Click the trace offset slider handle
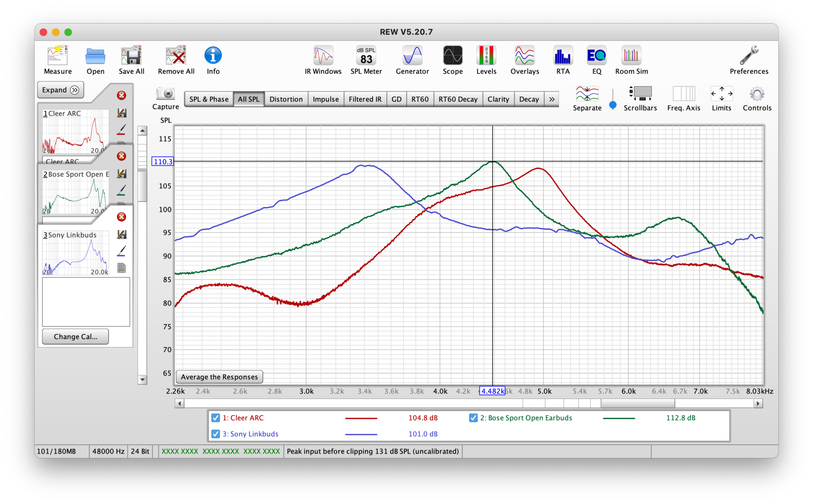 [612, 105]
